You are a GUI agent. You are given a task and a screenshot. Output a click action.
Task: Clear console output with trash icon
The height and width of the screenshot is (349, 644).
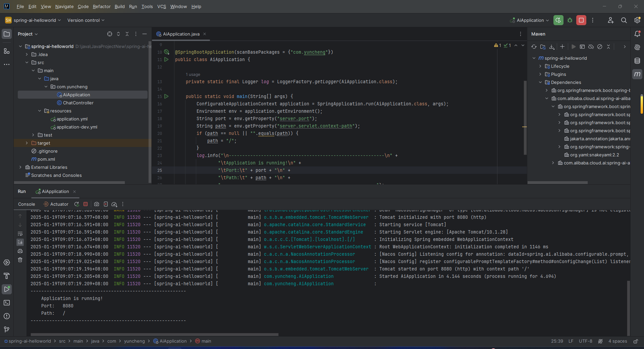20,260
